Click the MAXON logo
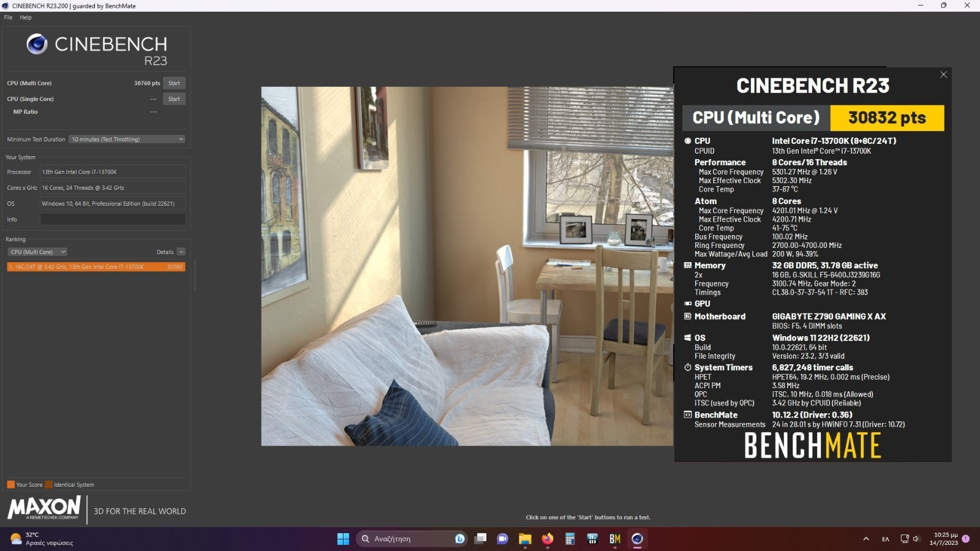The height and width of the screenshot is (551, 980). [44, 508]
